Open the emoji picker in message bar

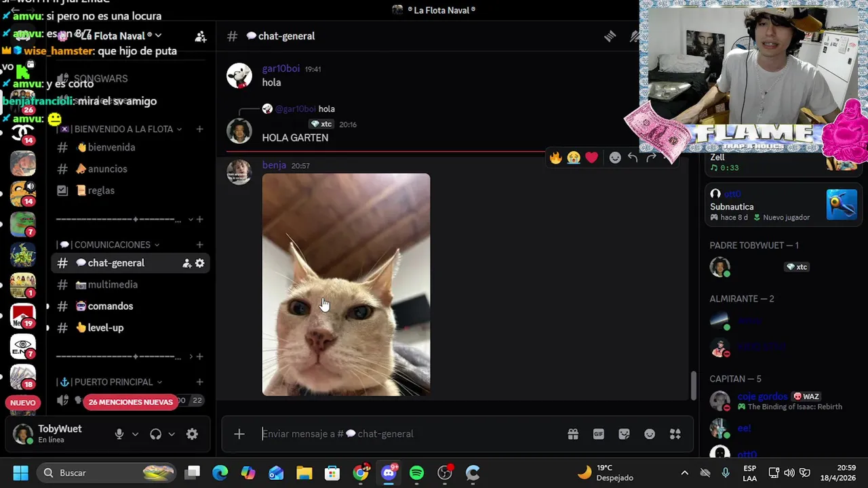650,434
